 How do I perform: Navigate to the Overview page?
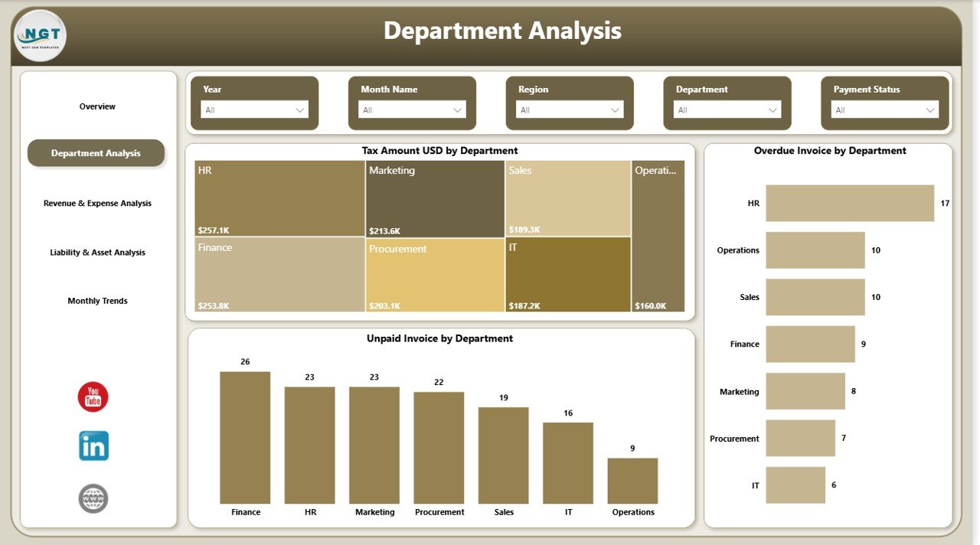pyautogui.click(x=97, y=106)
